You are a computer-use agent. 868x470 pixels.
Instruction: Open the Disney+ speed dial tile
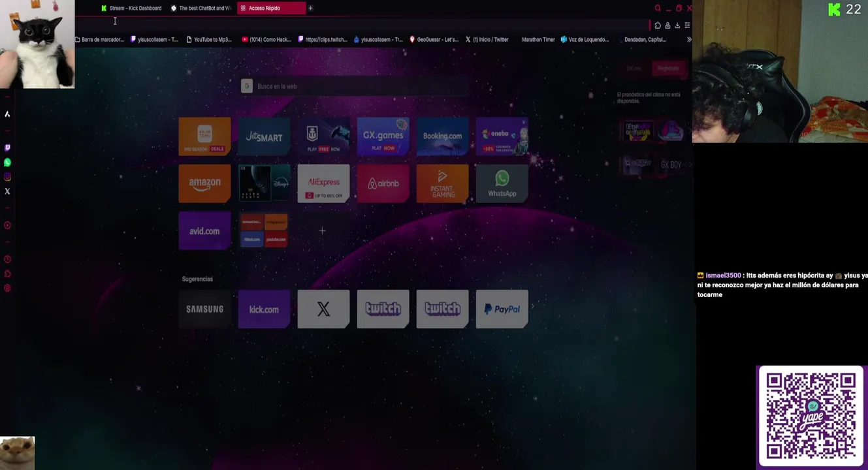click(x=264, y=183)
